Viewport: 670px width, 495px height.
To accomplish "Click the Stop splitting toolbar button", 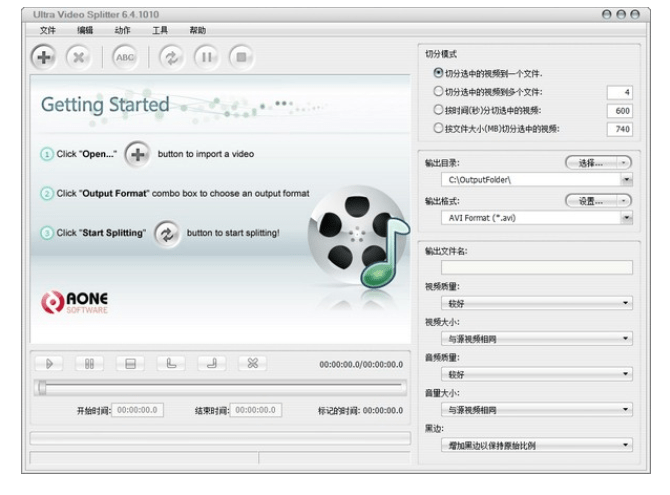I will [x=241, y=57].
